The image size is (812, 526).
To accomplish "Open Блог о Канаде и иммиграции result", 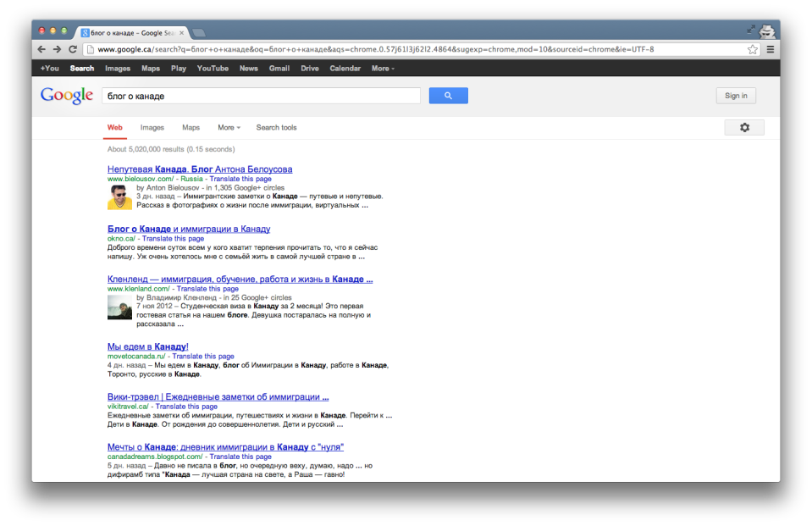I will tap(189, 229).
